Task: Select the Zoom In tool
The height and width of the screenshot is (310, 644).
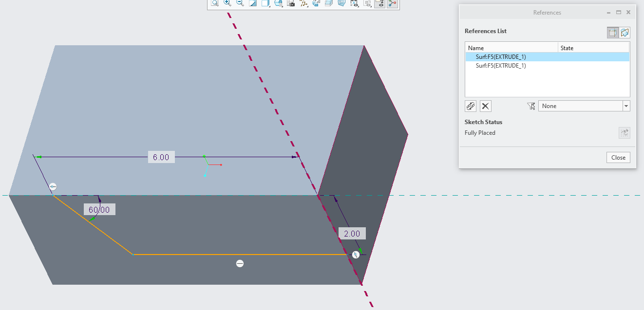Action: [x=227, y=3]
